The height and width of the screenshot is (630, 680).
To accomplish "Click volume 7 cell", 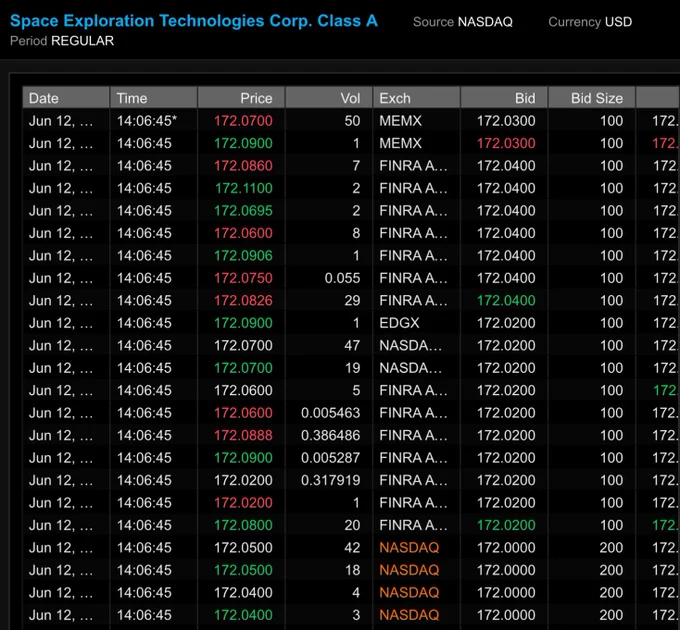I will (x=356, y=166).
